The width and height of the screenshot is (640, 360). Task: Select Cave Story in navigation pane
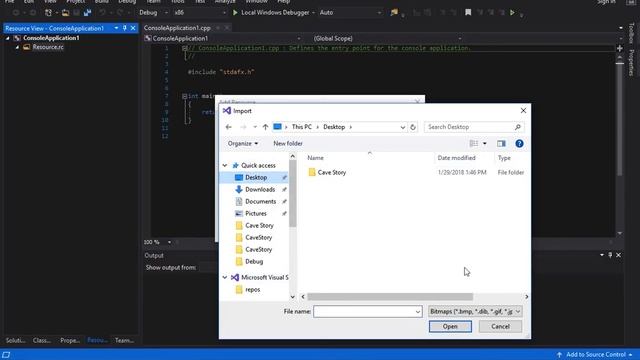259,225
